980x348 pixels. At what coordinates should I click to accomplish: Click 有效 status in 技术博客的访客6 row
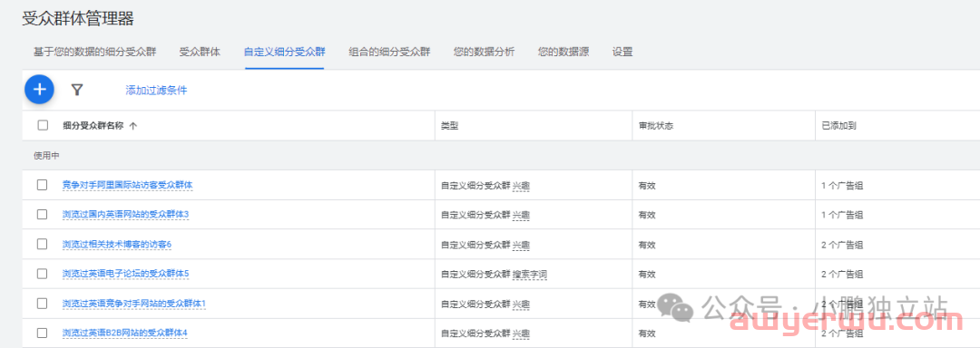(647, 245)
